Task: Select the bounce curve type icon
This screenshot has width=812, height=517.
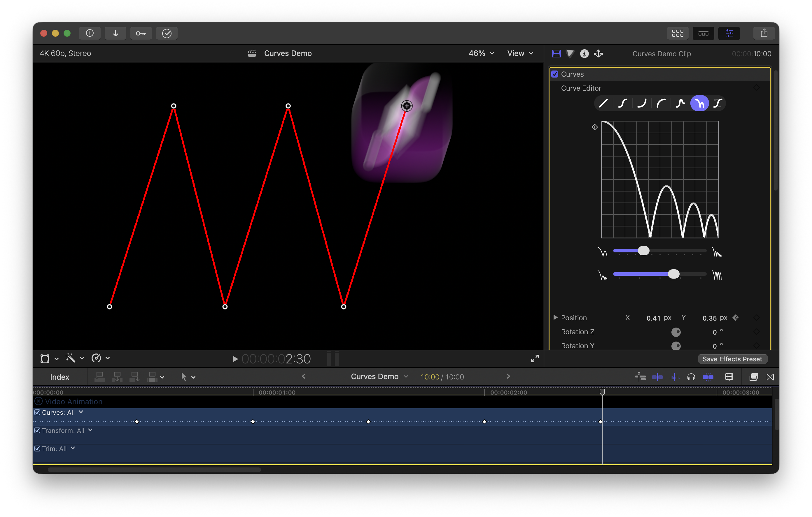Action: [x=699, y=103]
